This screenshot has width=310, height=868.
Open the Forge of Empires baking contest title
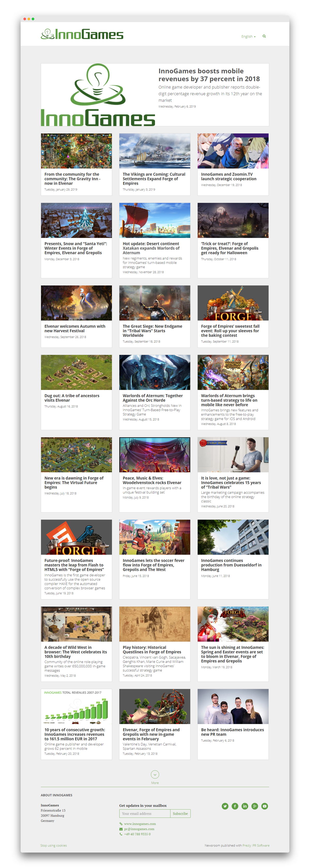click(x=230, y=330)
